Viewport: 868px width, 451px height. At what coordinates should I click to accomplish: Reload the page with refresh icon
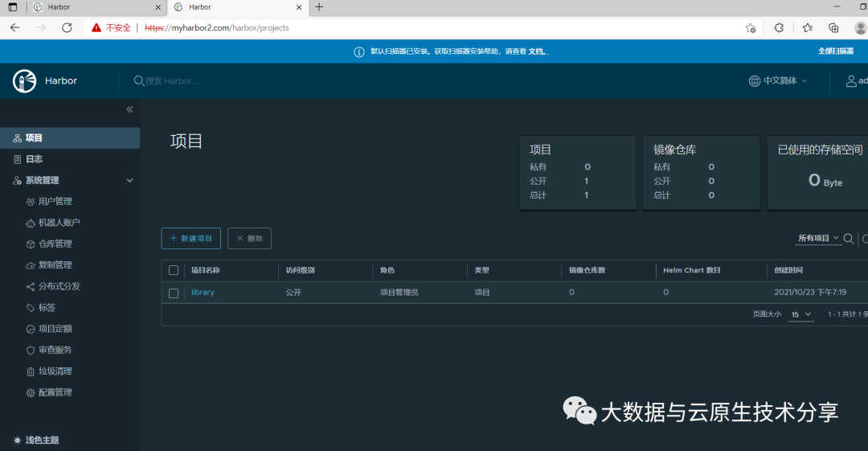pos(67,27)
